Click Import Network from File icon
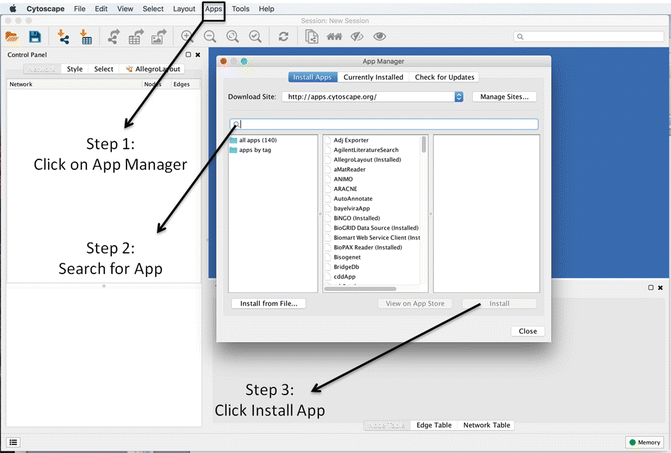The height and width of the screenshot is (453, 671). [x=63, y=37]
